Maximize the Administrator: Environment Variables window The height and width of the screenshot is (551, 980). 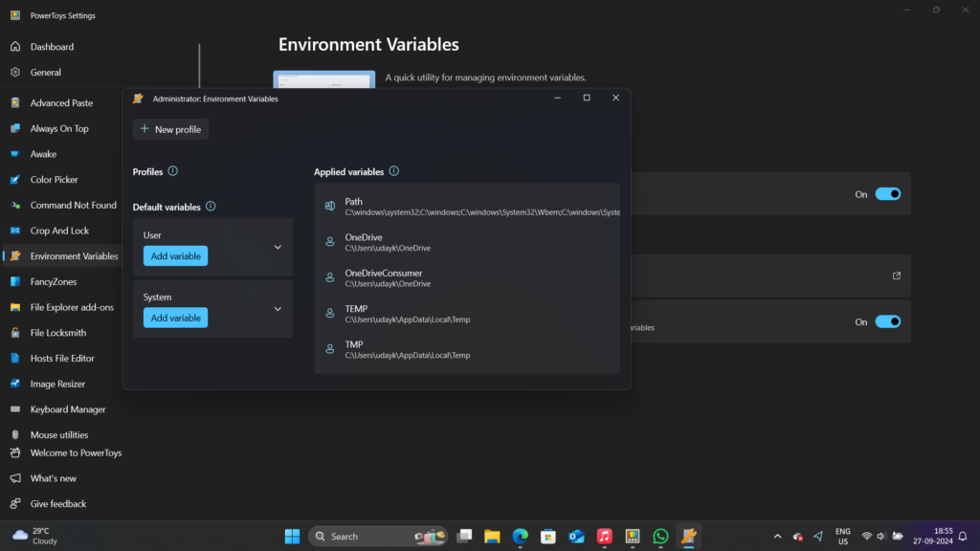587,98
